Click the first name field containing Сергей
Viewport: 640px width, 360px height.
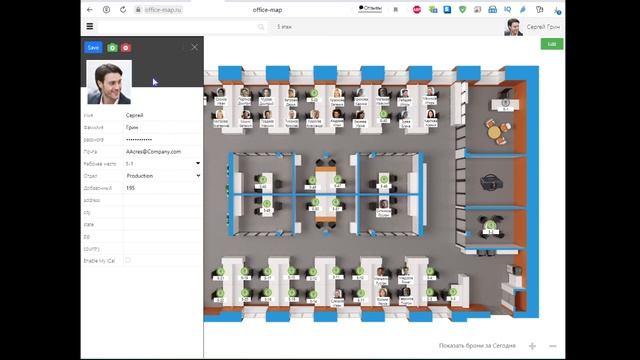coord(163,116)
